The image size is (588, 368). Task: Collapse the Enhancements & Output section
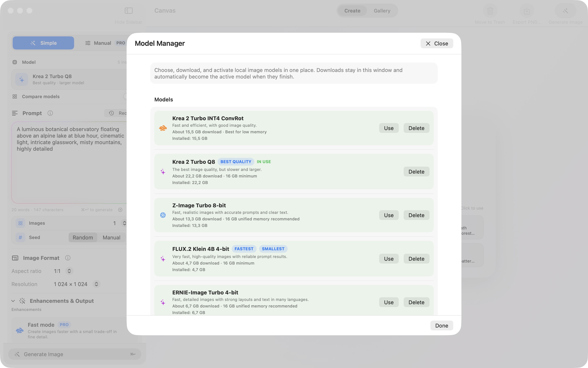13,301
